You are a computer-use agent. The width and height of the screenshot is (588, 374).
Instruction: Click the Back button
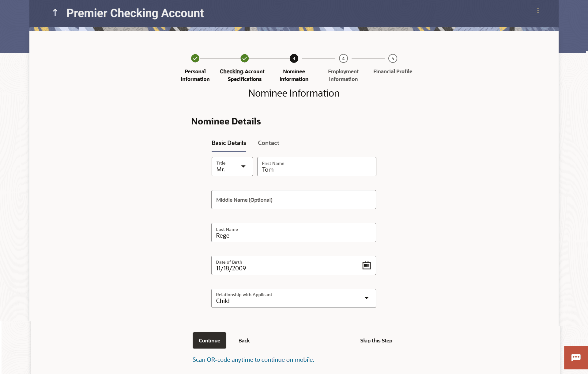(244, 341)
